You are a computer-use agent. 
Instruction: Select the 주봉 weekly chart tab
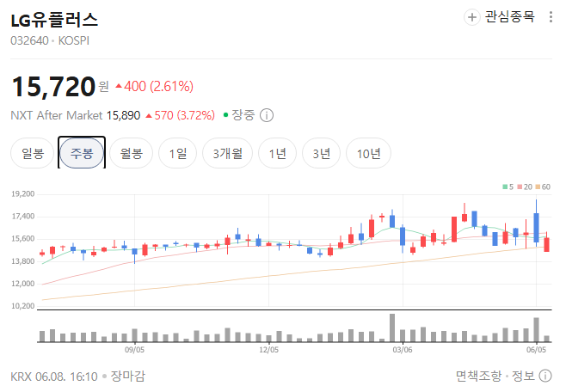[x=82, y=153]
